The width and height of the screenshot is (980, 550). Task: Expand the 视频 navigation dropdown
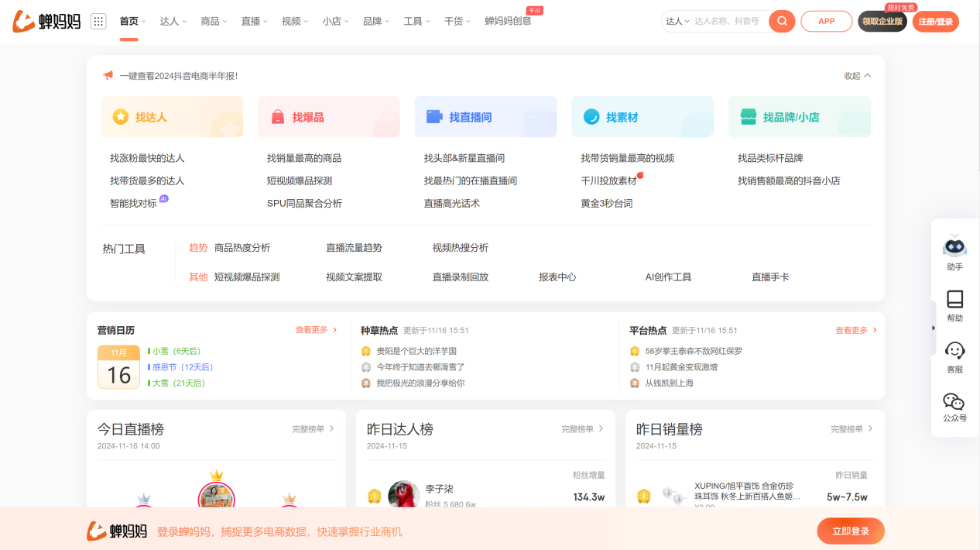tap(295, 21)
